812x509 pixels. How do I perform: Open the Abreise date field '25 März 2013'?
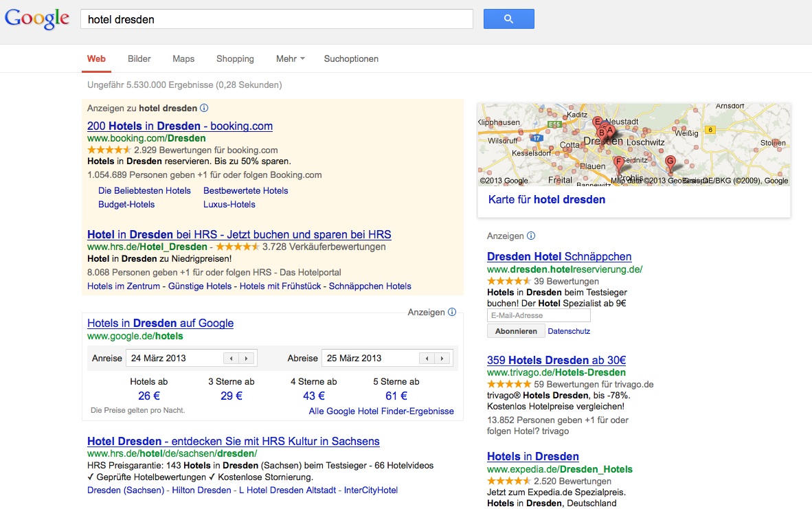[x=387, y=359]
